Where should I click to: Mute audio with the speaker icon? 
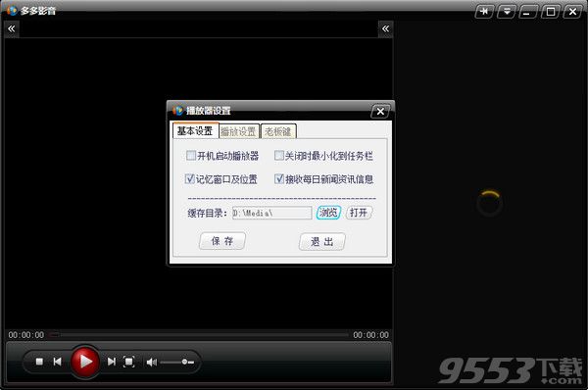pos(152,362)
